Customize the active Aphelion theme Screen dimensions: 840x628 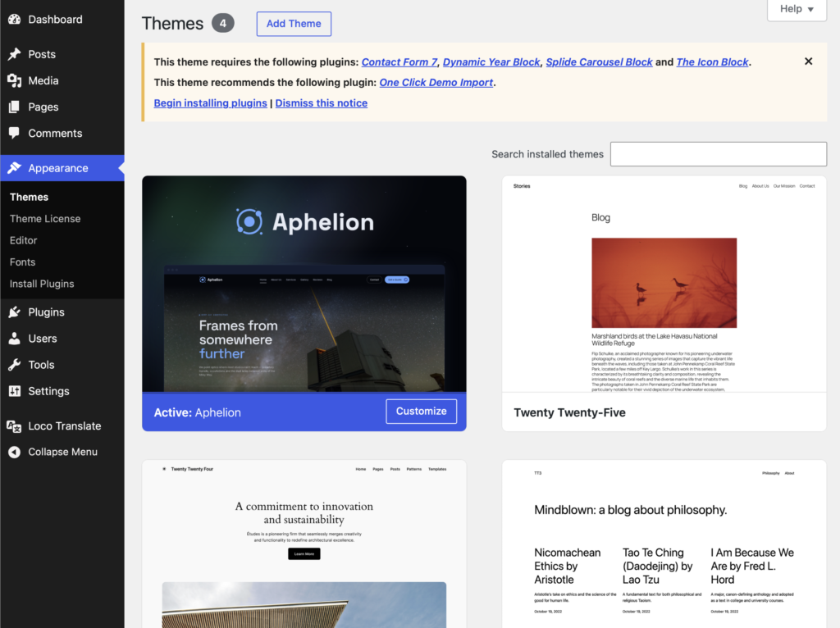[x=421, y=412]
